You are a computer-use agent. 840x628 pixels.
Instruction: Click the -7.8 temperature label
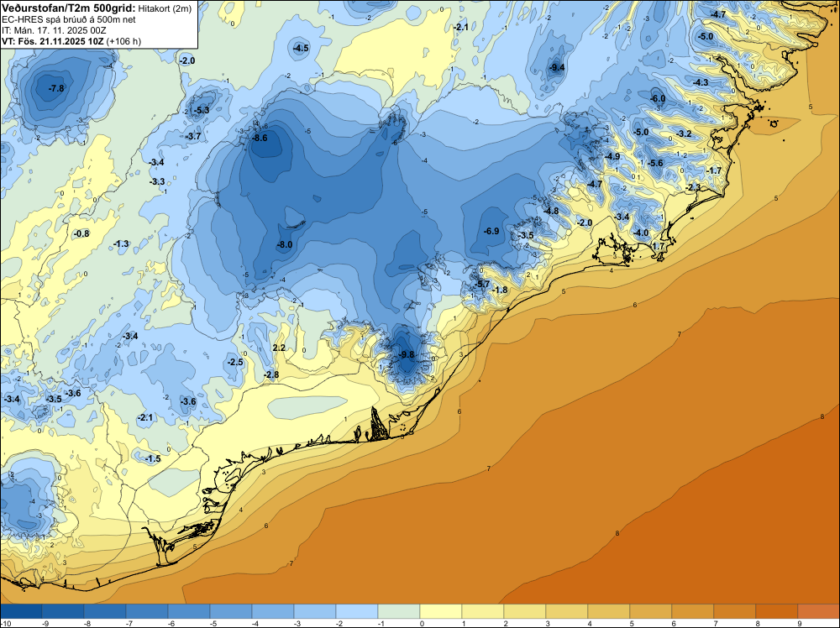click(55, 88)
